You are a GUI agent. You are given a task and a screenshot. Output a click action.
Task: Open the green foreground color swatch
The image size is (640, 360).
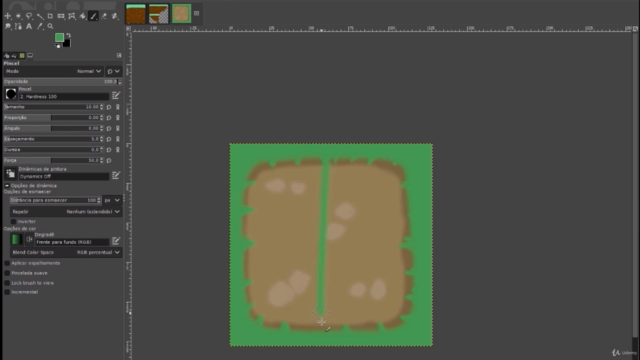pos(59,37)
